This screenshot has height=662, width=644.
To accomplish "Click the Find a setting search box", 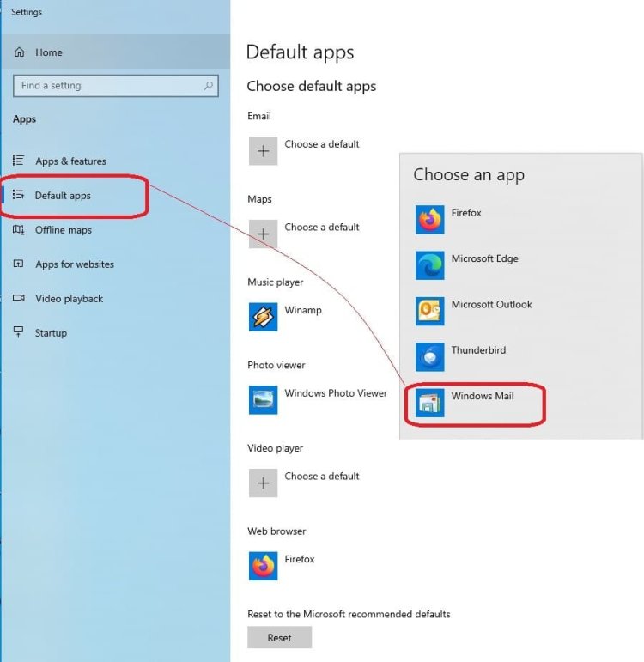I will [107, 86].
